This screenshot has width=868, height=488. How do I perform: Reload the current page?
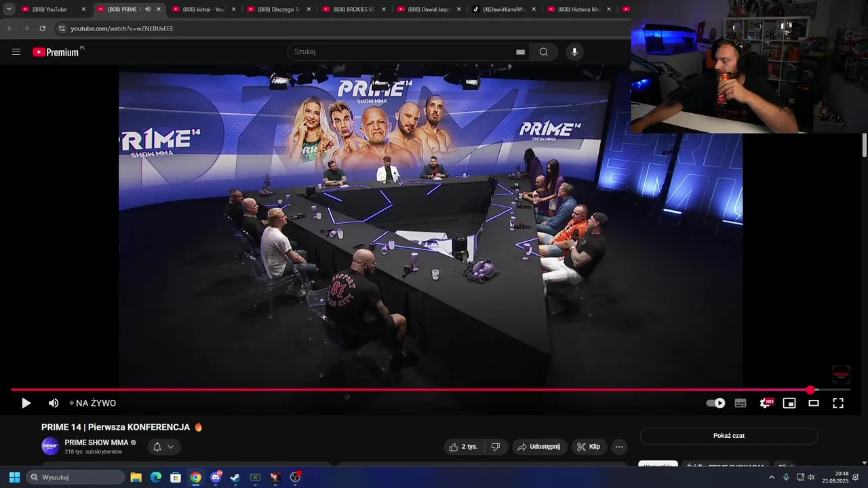43,28
